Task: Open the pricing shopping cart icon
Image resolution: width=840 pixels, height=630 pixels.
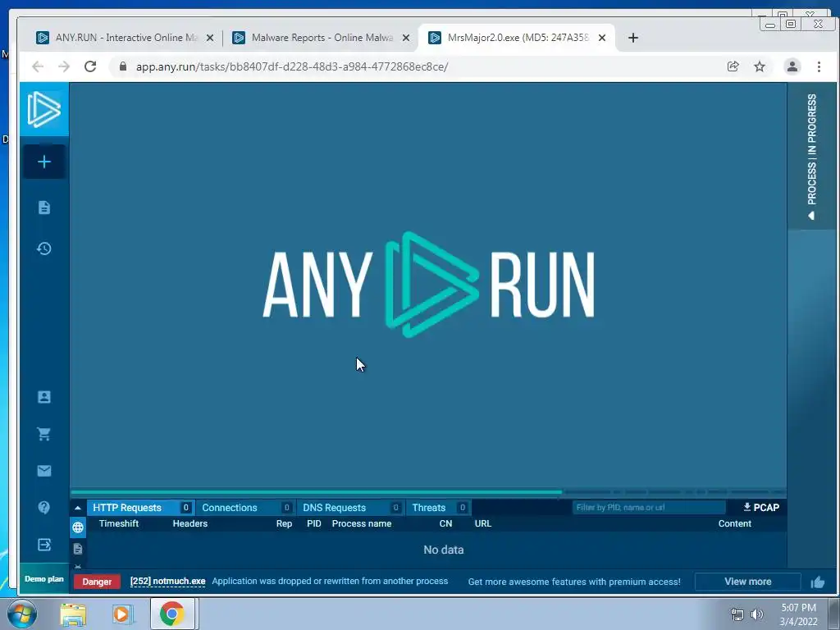Action: [44, 434]
